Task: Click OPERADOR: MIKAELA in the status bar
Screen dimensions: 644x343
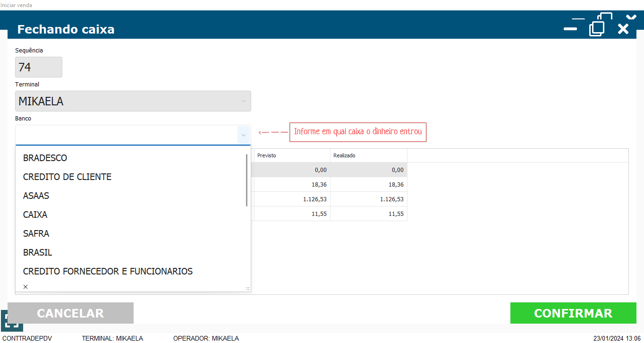Action: [206, 338]
